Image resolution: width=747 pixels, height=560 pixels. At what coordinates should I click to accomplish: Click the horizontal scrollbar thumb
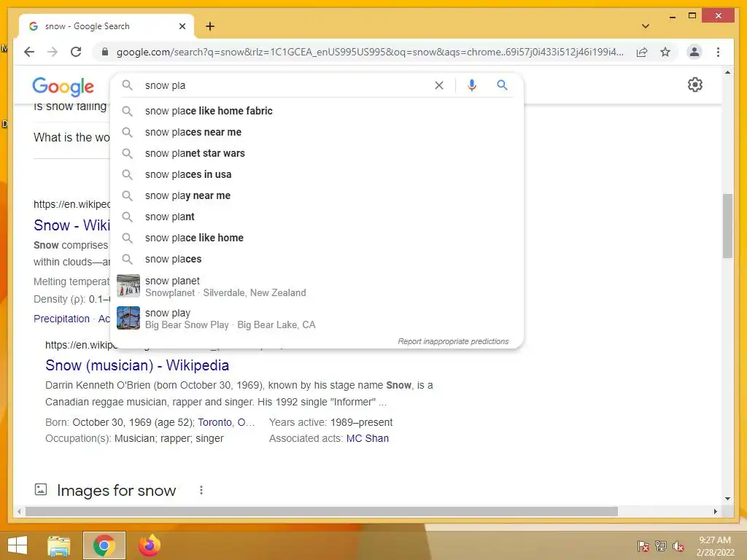click(x=322, y=511)
